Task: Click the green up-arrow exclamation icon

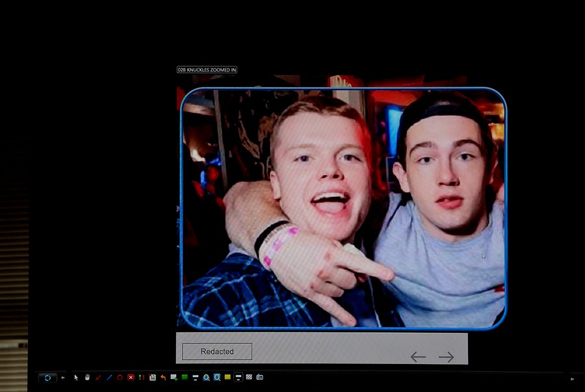Action: [141, 377]
